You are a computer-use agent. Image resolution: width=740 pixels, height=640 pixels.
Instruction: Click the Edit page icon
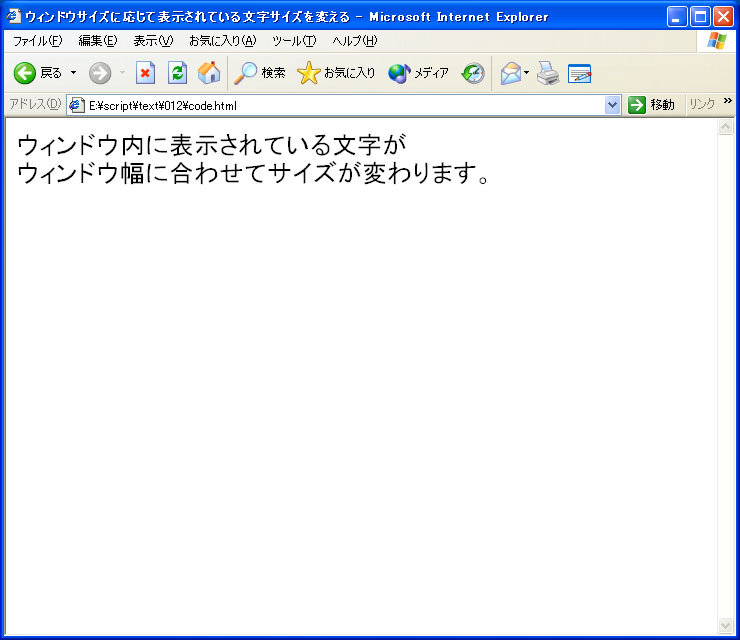click(x=580, y=73)
